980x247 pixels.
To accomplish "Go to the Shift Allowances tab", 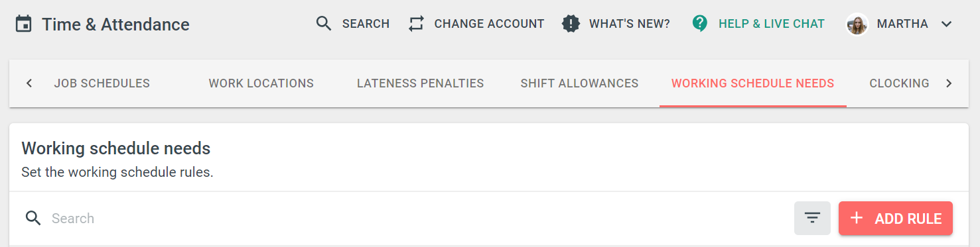I will click(579, 83).
